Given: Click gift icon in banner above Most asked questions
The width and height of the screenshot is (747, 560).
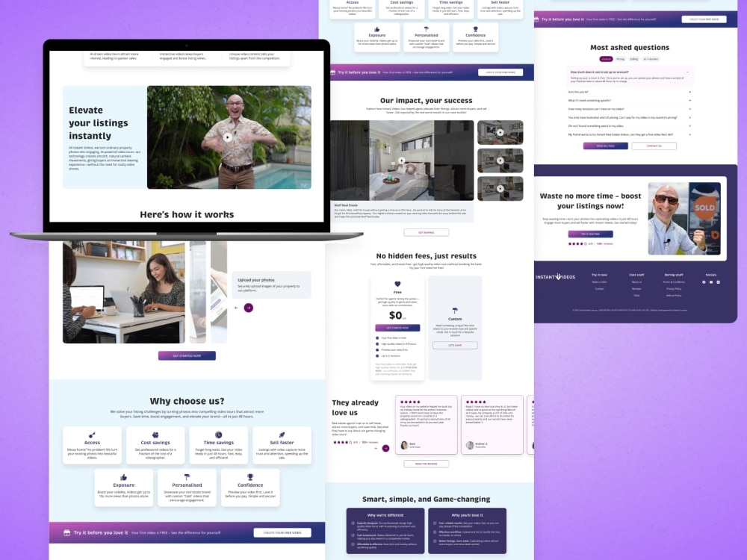Looking at the screenshot, I should coord(536,19).
